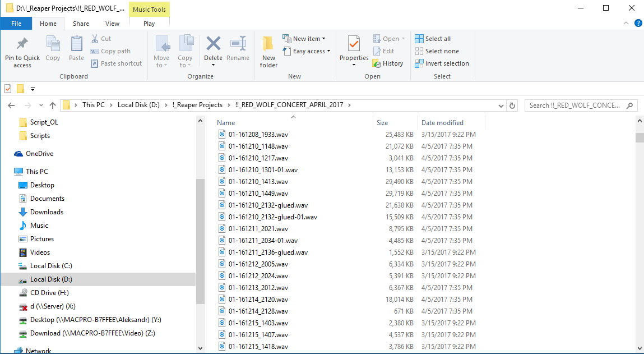Click Pin to Quick access icon
The image size is (644, 354).
[x=22, y=44]
